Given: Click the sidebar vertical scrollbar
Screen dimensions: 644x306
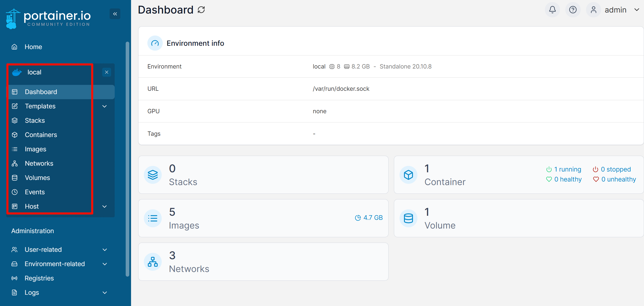Looking at the screenshot, I should pyautogui.click(x=127, y=158).
